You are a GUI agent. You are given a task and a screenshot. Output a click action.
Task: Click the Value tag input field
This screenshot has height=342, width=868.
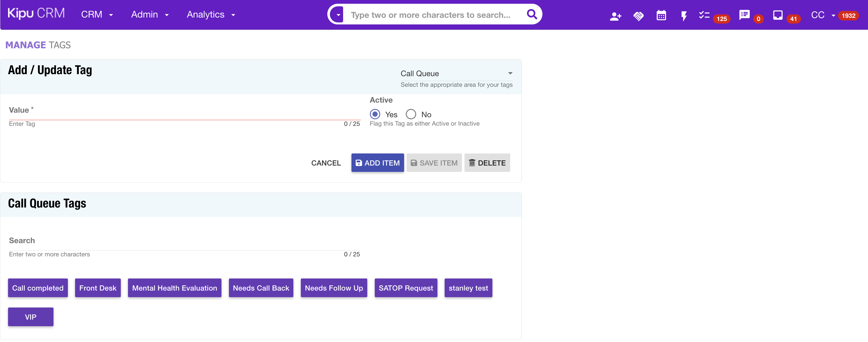[184, 114]
